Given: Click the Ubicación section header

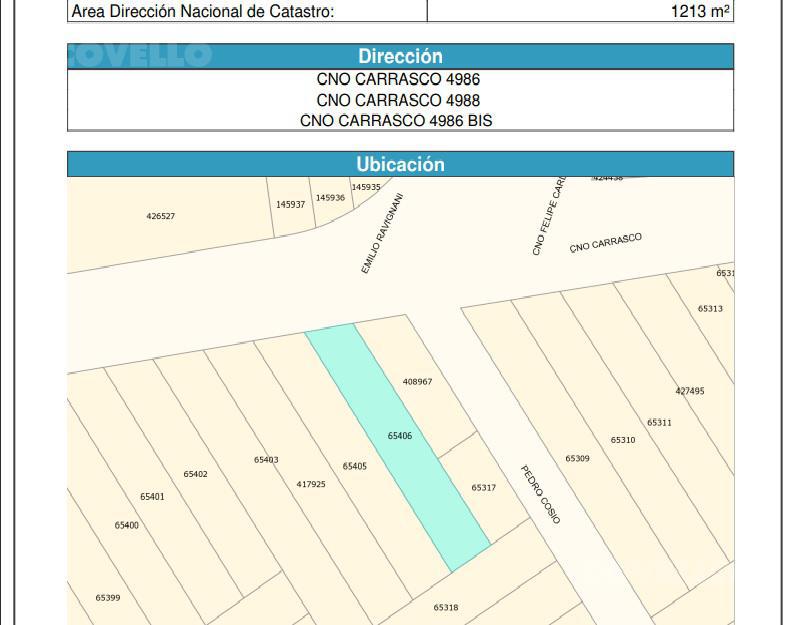Looking at the screenshot, I should 401,164.
